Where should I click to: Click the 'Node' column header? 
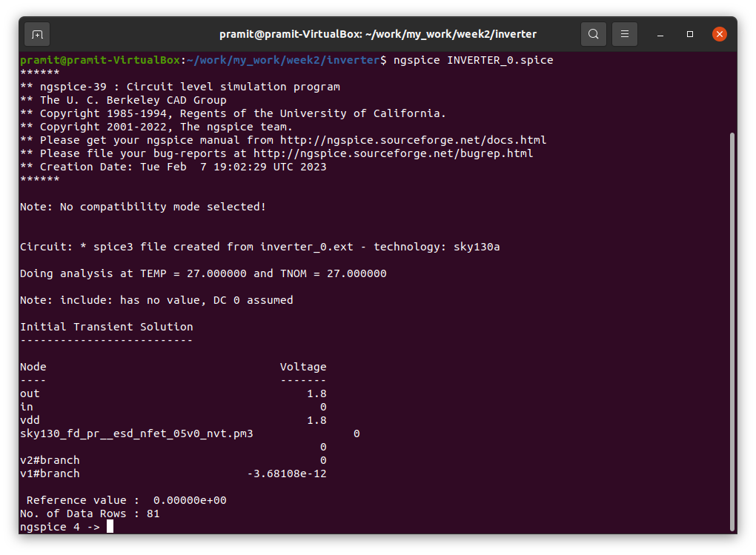[x=33, y=367]
